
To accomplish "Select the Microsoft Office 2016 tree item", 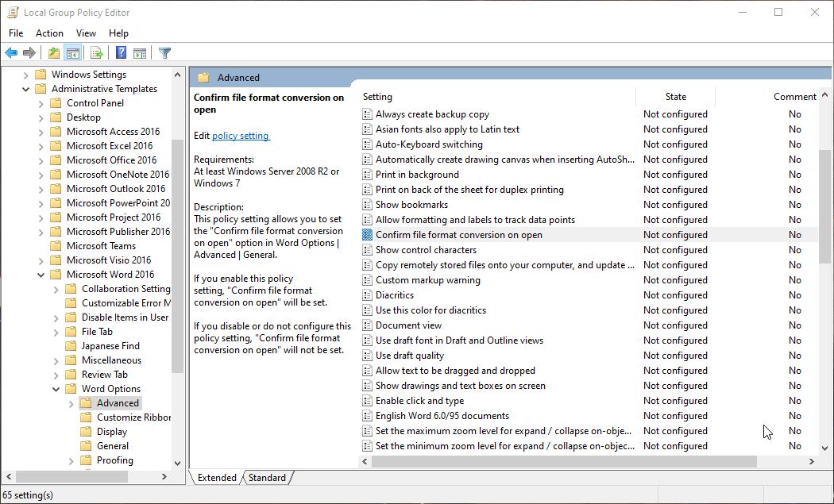I will pos(112,160).
